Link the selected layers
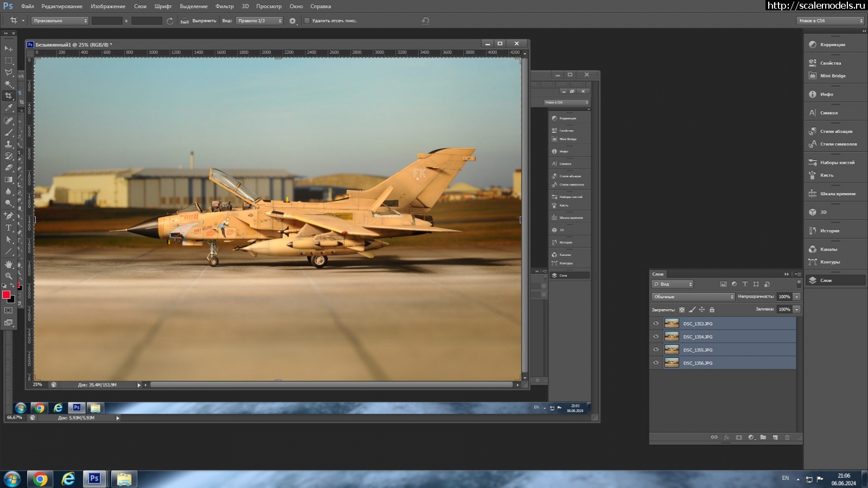868x488 pixels. (x=714, y=438)
